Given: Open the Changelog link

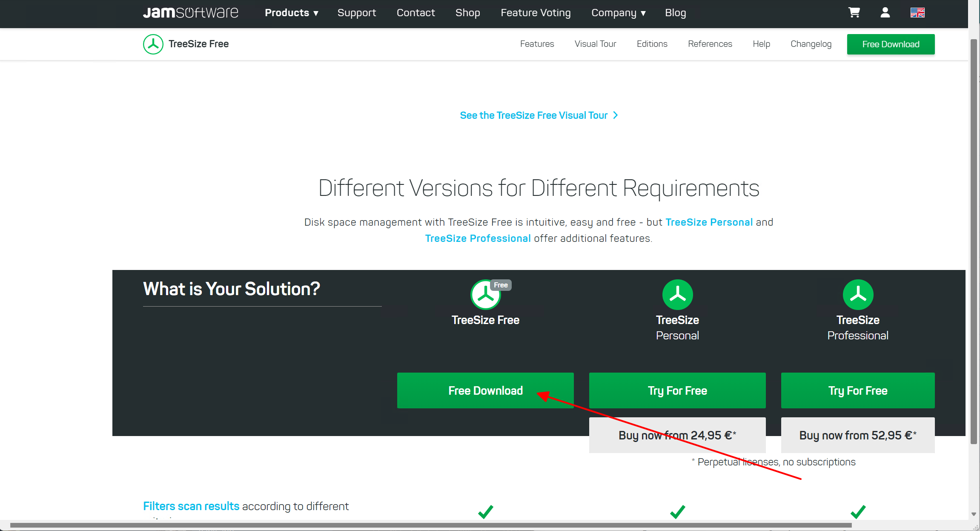Looking at the screenshot, I should pos(811,44).
